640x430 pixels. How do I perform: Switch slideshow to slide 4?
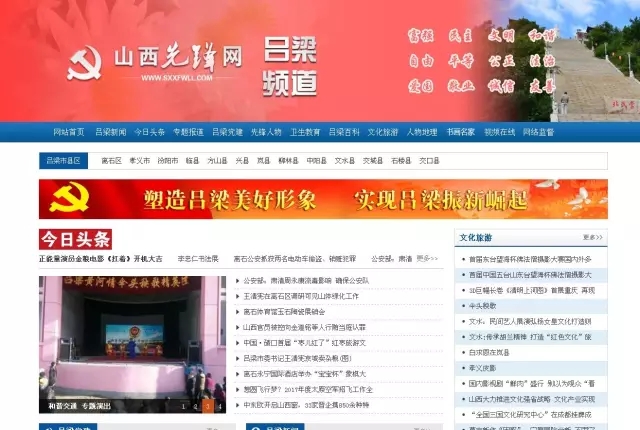pos(220,406)
